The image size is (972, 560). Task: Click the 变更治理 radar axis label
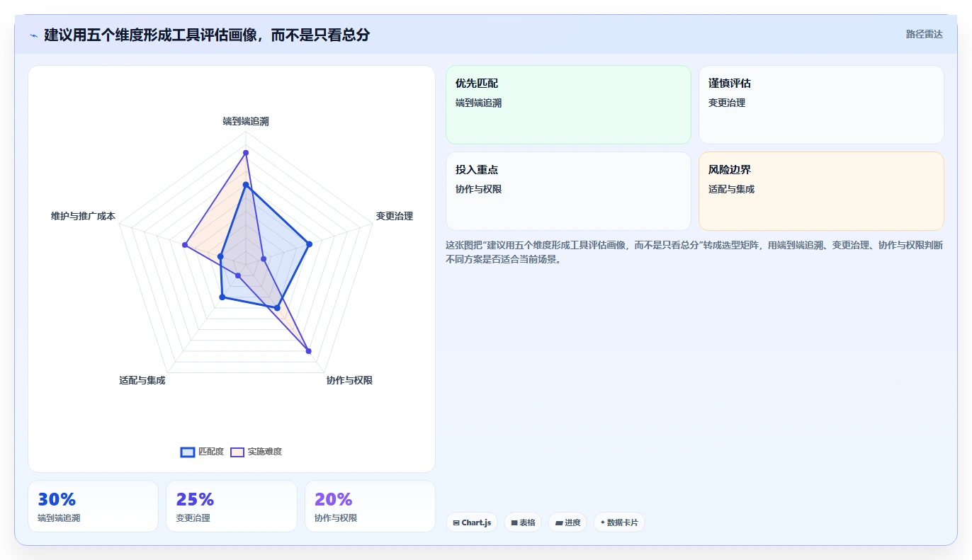(x=395, y=217)
